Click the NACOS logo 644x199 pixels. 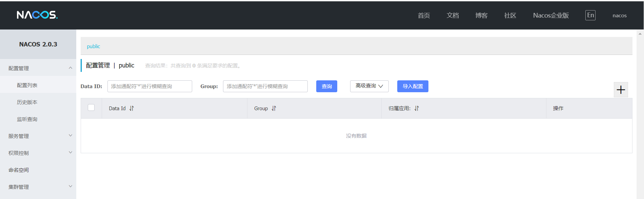pyautogui.click(x=37, y=15)
